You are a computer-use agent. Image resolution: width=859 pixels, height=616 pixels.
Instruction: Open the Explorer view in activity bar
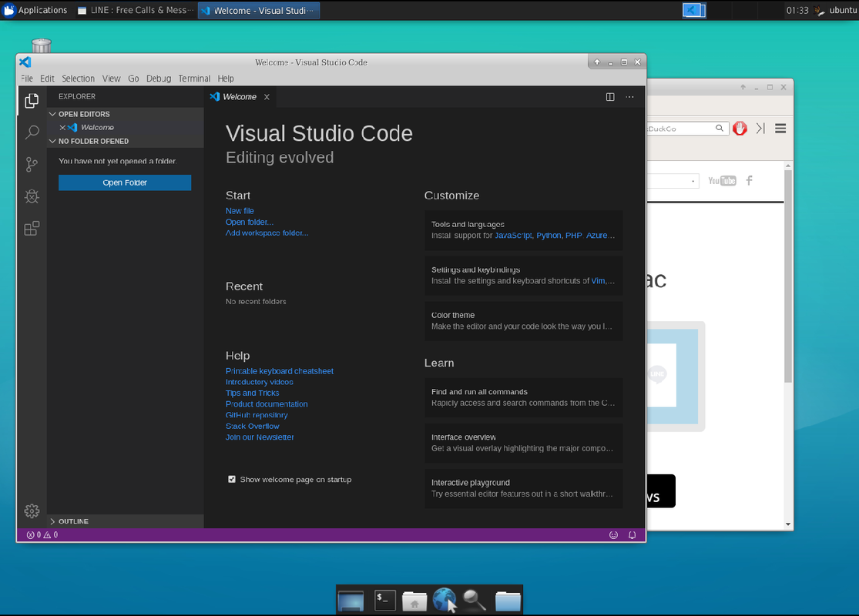pos(32,101)
